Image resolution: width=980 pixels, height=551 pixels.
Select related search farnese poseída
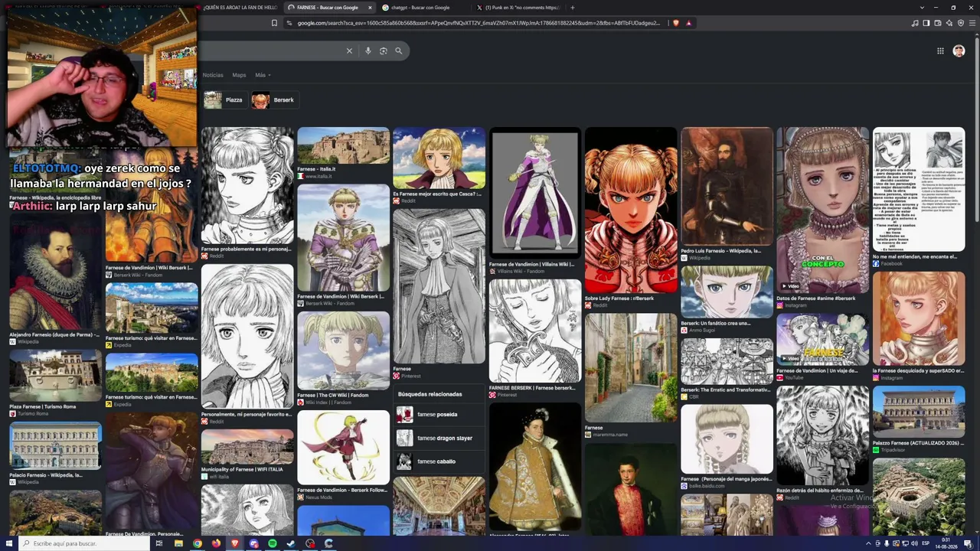(439, 415)
